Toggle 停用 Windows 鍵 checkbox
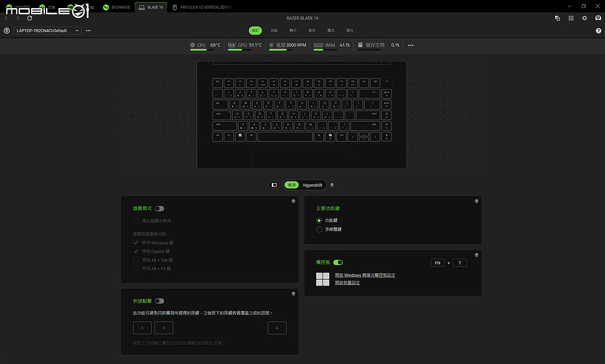 136,243
